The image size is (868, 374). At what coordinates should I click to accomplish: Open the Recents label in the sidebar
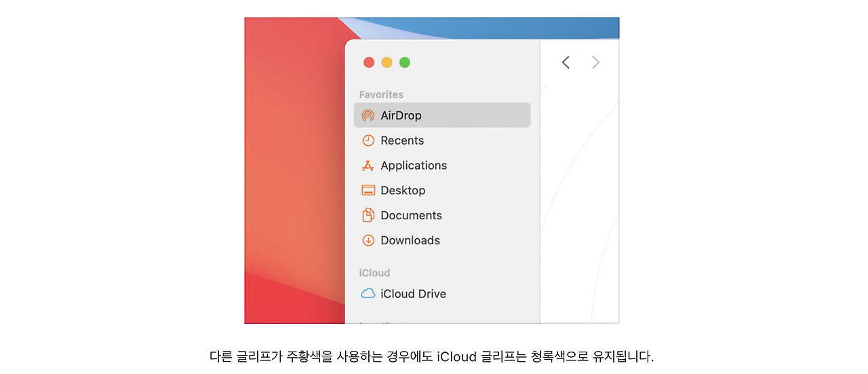coord(402,141)
